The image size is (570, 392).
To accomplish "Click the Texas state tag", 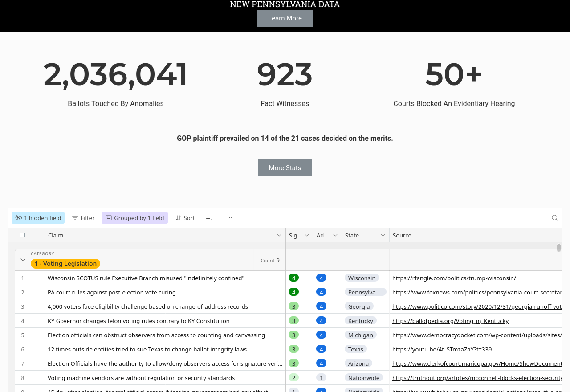I will pos(356,349).
